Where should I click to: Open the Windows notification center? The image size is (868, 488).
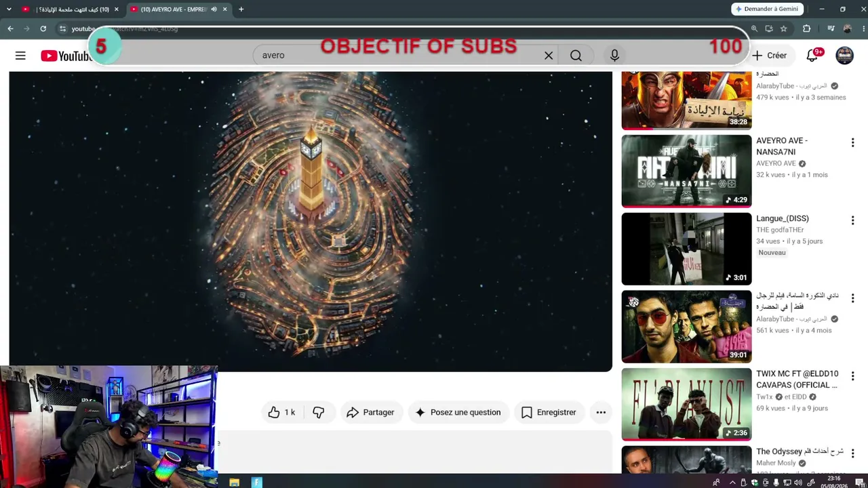click(861, 483)
